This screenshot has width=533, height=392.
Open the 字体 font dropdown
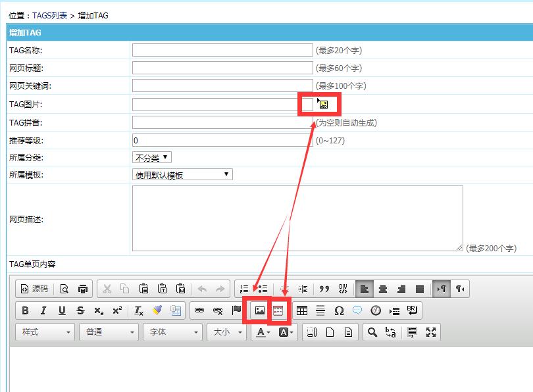[173, 332]
